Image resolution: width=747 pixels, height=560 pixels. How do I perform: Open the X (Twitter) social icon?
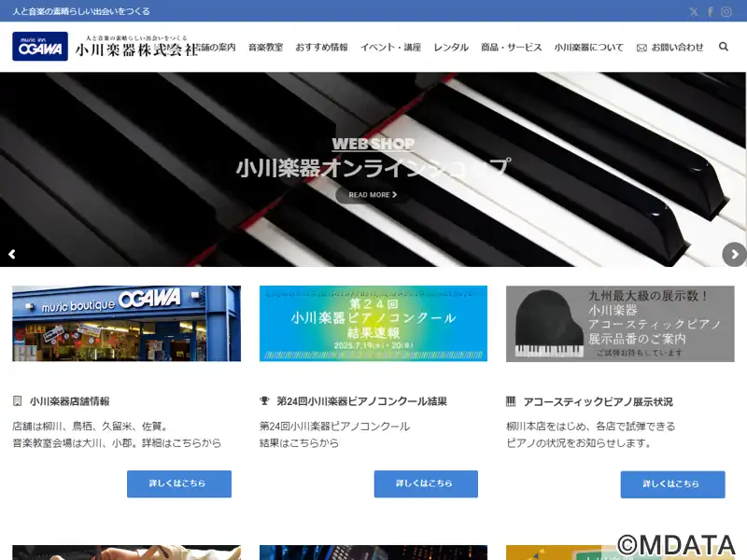[x=694, y=12]
